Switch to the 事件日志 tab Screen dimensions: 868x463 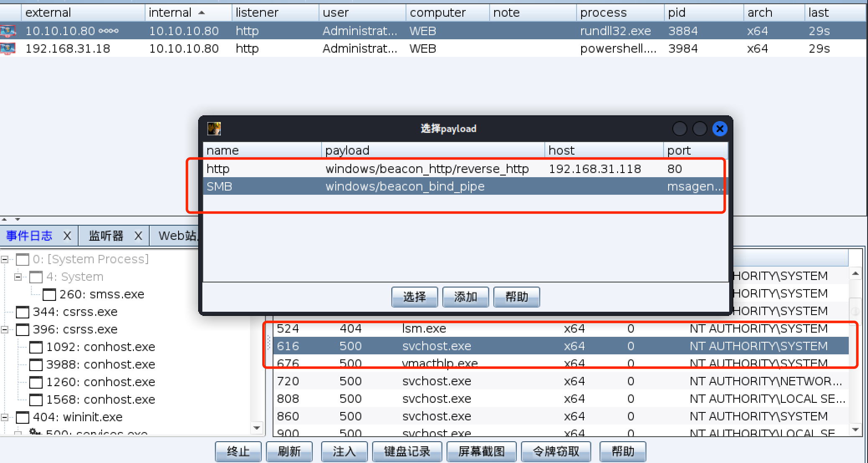point(29,236)
